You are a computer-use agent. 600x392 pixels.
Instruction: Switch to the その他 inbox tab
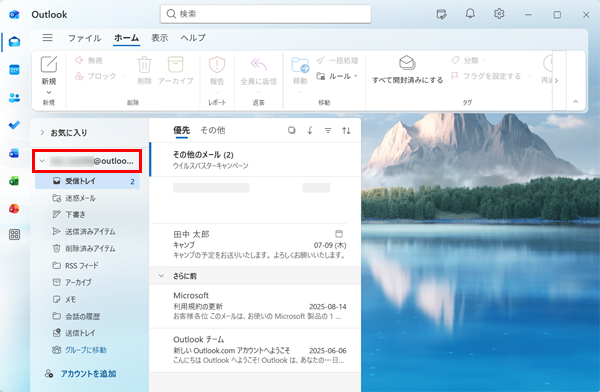click(x=213, y=130)
